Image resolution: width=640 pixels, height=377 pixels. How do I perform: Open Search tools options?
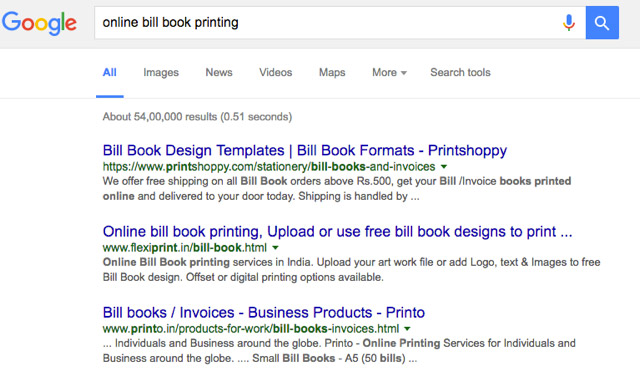point(460,73)
